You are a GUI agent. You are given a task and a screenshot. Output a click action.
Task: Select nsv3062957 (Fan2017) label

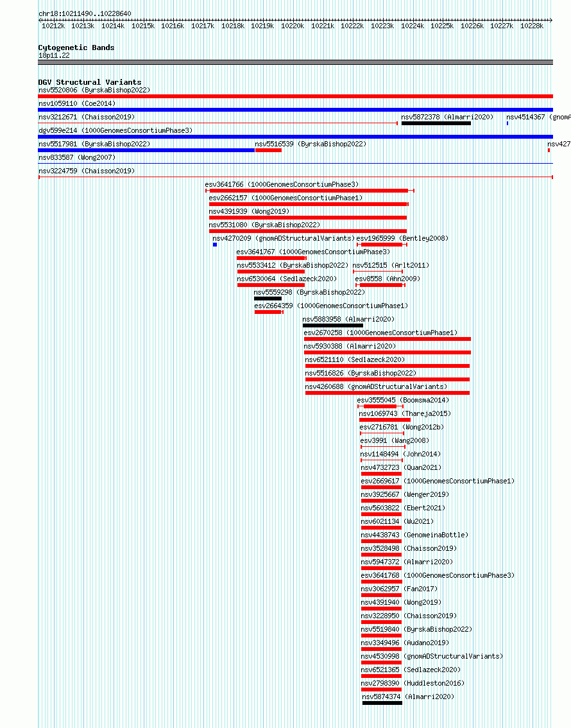(399, 588)
